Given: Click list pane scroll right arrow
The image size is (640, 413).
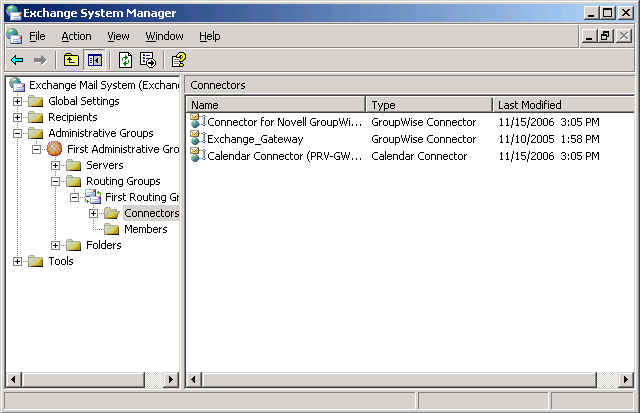Looking at the screenshot, I should click(626, 380).
